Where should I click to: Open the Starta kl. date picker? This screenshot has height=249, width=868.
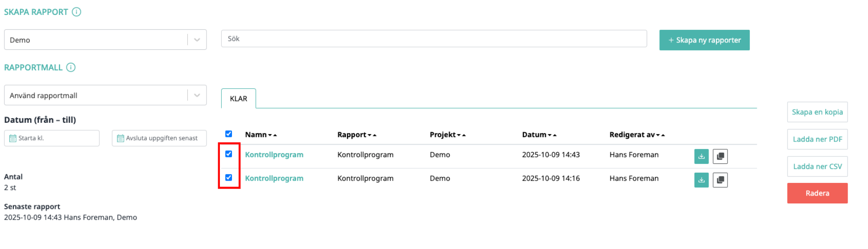point(52,138)
